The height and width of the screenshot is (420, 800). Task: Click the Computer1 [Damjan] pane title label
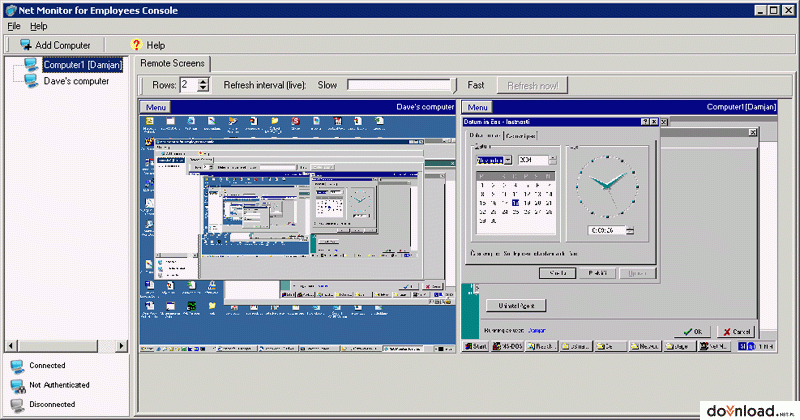click(x=741, y=107)
